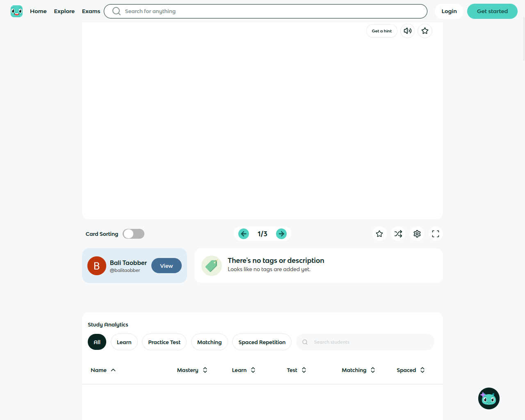
Task: Shuffle the flashcards
Action: 398,234
